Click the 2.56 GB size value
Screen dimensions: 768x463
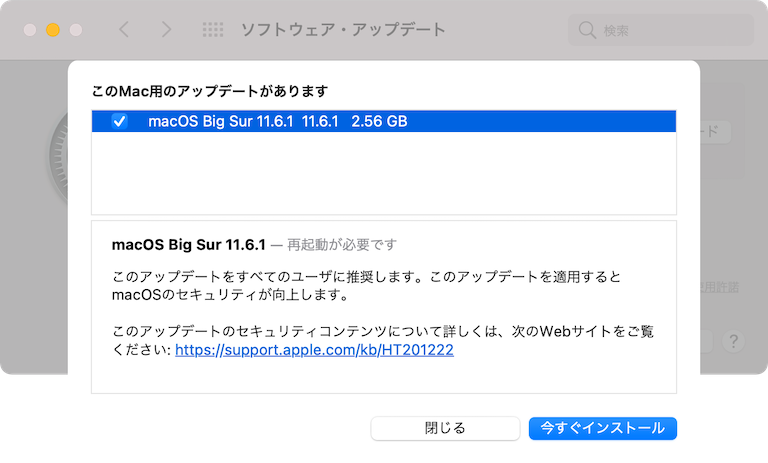tap(379, 121)
